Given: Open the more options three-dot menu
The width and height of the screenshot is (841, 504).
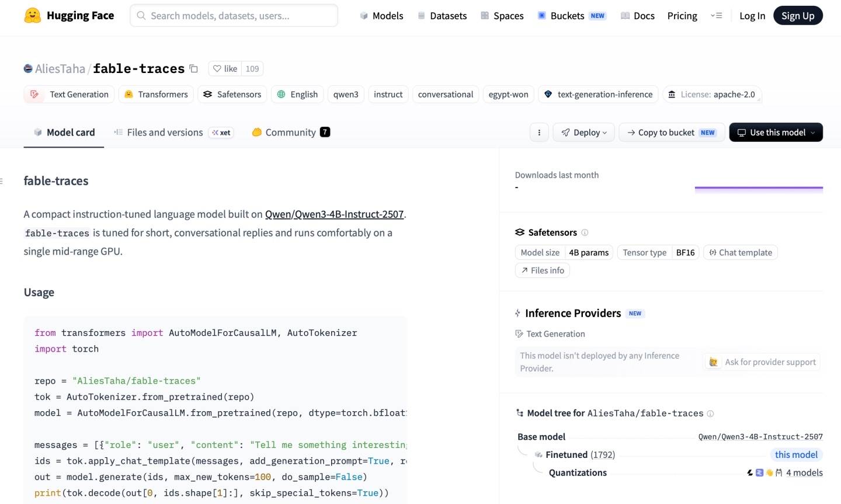Looking at the screenshot, I should click(x=539, y=133).
